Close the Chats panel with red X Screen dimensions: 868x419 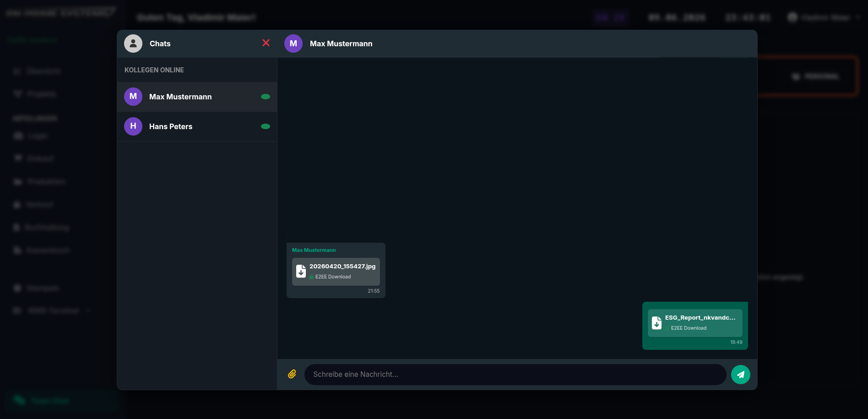[266, 43]
